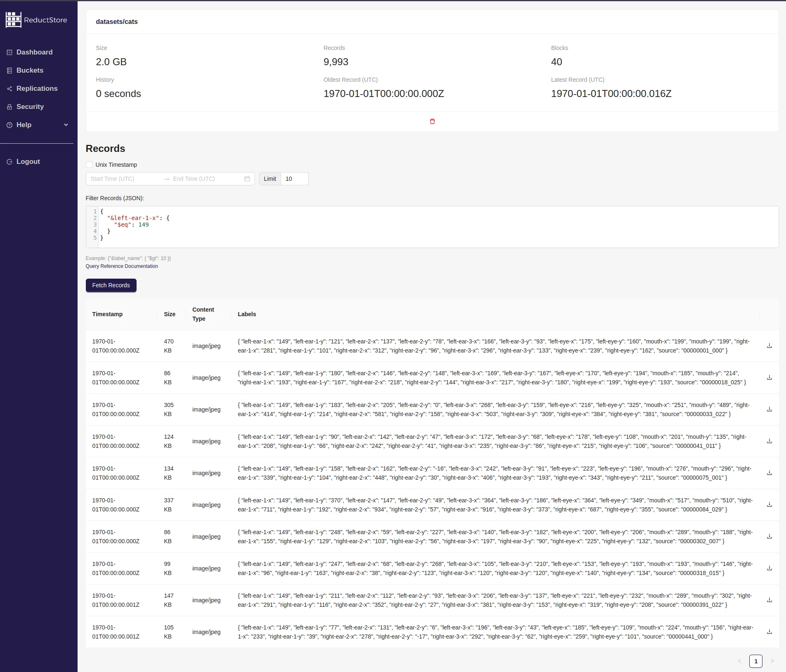Go to next page with right chevron
The image size is (786, 672).
(772, 661)
